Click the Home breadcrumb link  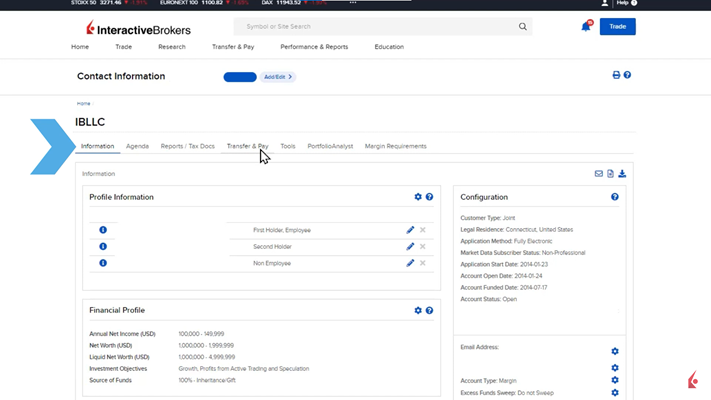pos(83,104)
